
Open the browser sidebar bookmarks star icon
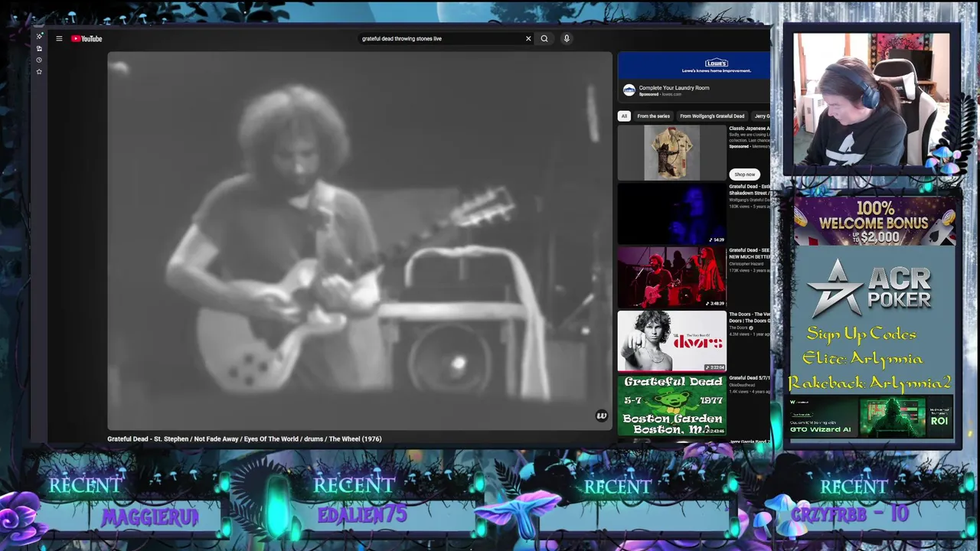click(39, 71)
